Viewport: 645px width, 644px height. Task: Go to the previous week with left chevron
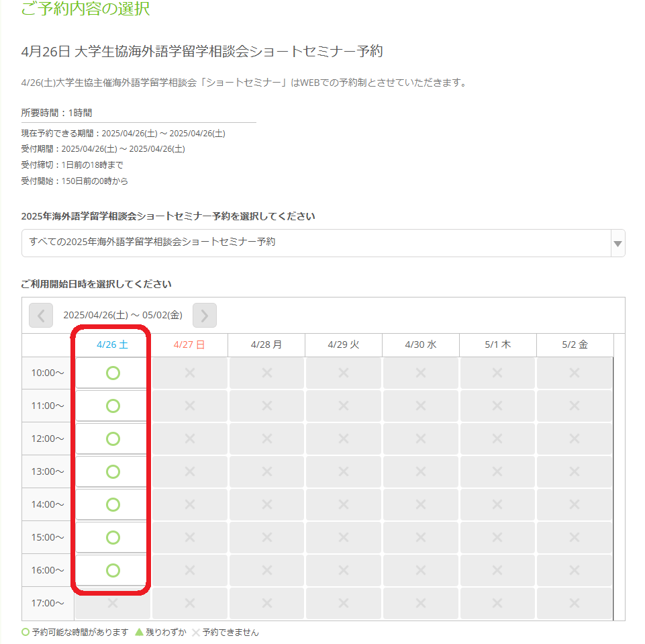pos(41,315)
